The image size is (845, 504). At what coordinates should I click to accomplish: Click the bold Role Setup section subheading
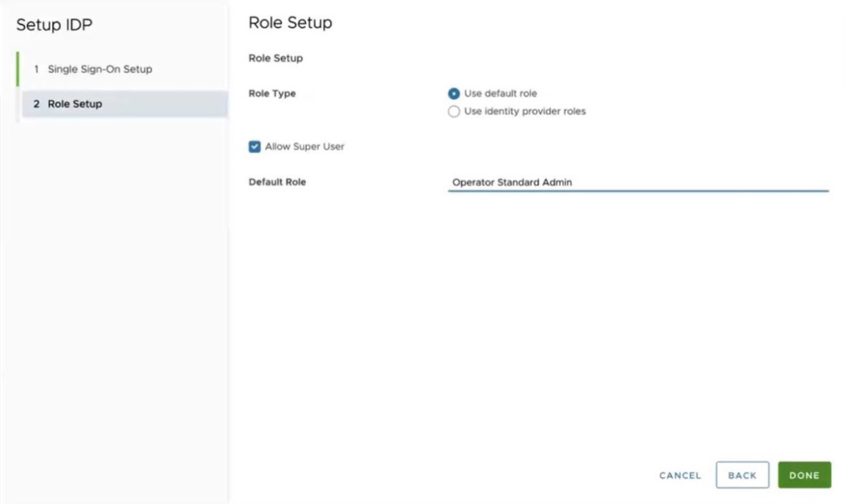[276, 58]
